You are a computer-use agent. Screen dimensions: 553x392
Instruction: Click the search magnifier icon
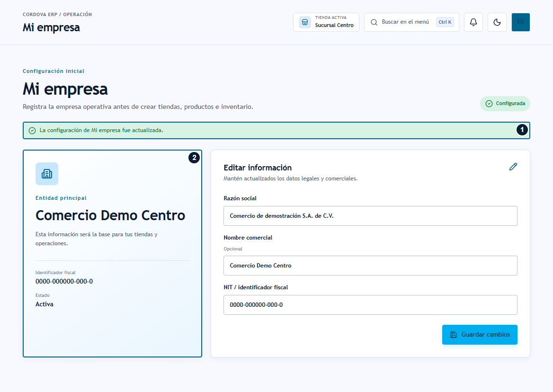coord(374,22)
